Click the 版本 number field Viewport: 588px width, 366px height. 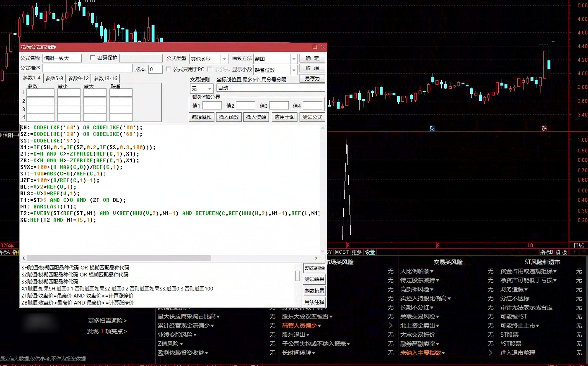pos(155,69)
